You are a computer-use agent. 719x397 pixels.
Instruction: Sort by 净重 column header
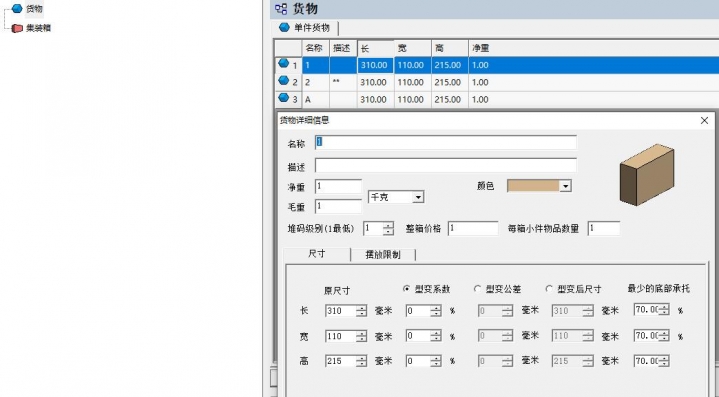pos(593,48)
